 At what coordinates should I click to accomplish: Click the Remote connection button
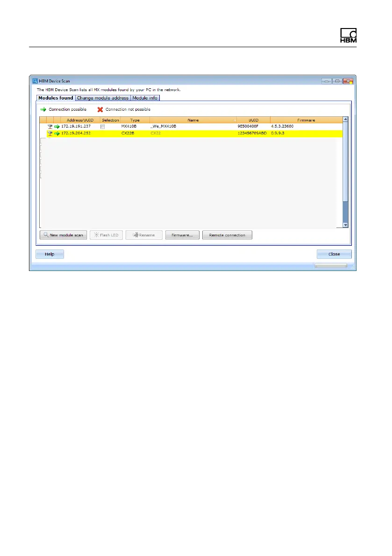pyautogui.click(x=227, y=235)
